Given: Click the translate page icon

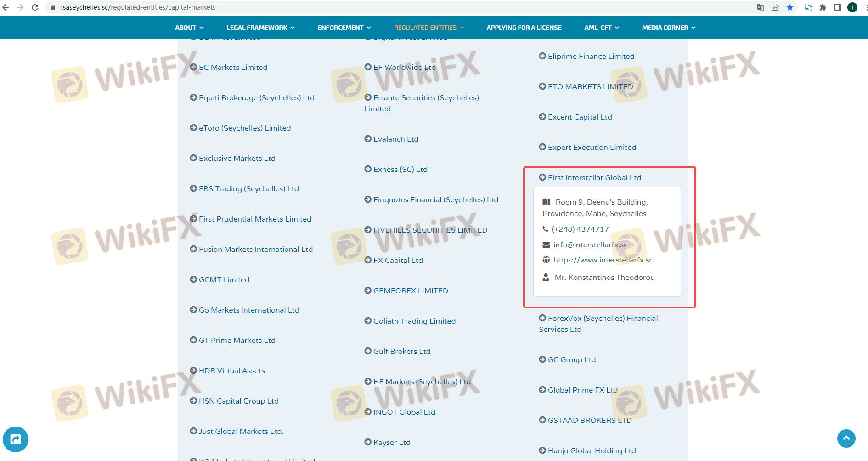Looking at the screenshot, I should [761, 7].
